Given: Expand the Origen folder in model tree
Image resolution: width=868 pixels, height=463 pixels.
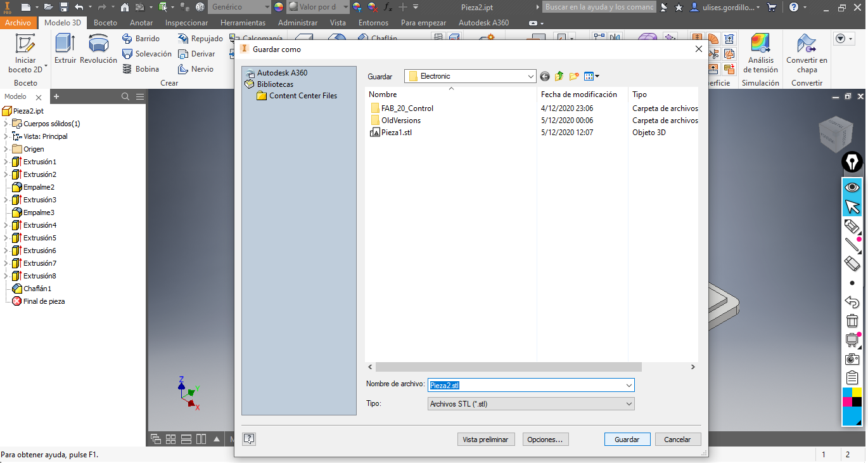Looking at the screenshot, I should coord(6,149).
